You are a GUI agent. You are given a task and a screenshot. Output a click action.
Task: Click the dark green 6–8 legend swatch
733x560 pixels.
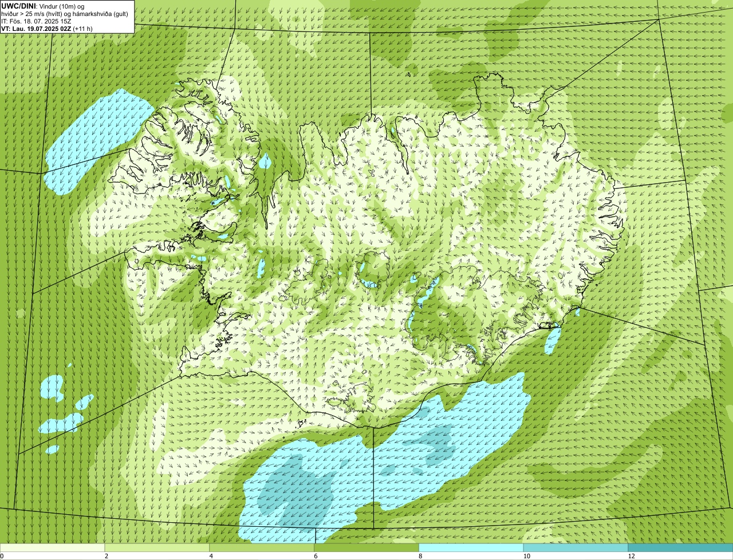366,548
